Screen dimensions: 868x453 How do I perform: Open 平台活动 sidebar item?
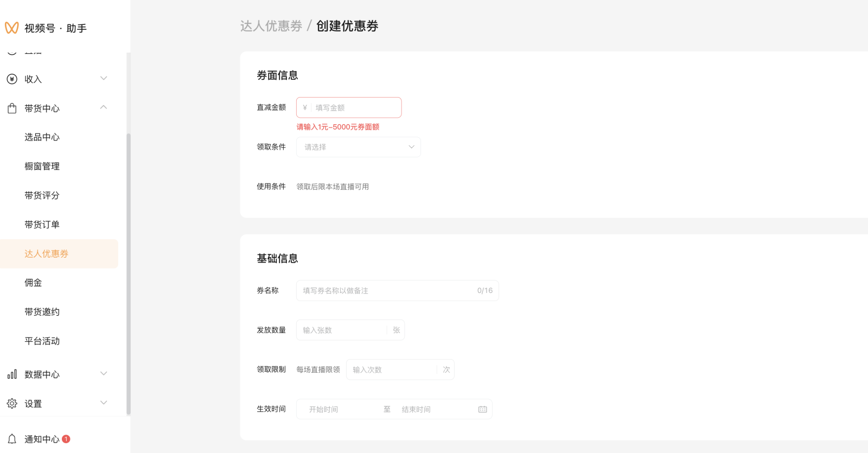[x=42, y=341]
